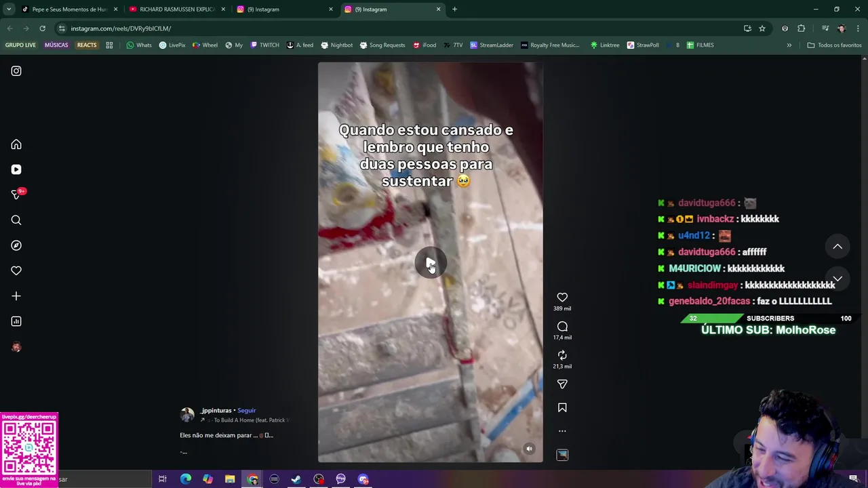Screen dimensions: 868x488
Task: Share the reel with the paper plane icon
Action: pyautogui.click(x=562, y=384)
